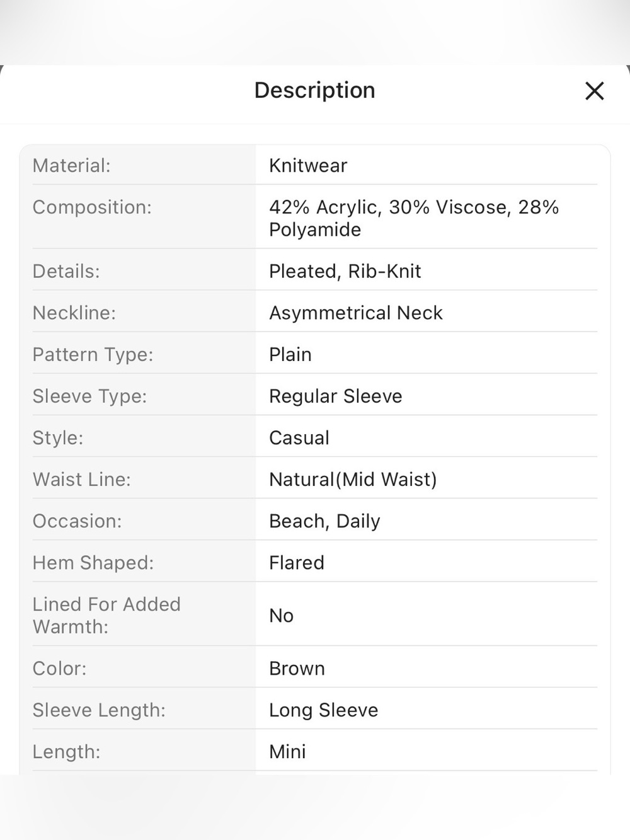This screenshot has width=630, height=840.
Task: Tap the Long Sleeve value
Action: coord(324,710)
